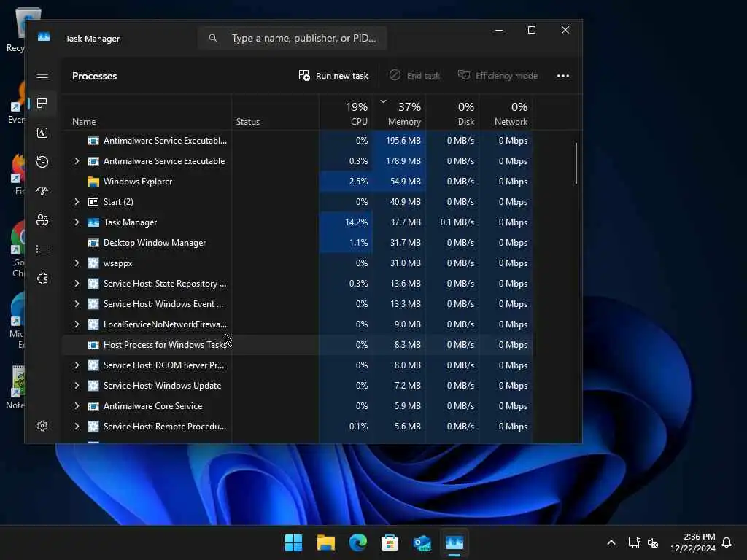Open the Task Manager navigation hamburger menu
The width and height of the screenshot is (747, 560).
point(42,75)
